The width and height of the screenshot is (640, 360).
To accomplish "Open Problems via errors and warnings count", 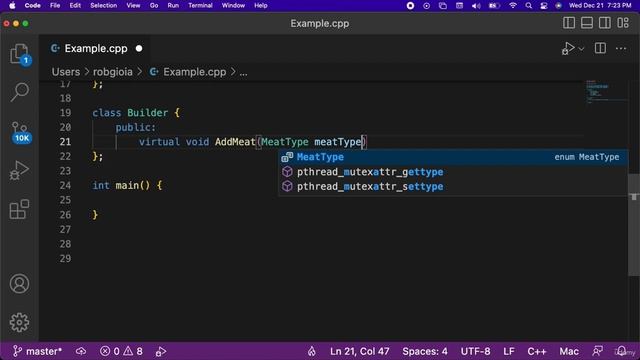I will pos(121,351).
